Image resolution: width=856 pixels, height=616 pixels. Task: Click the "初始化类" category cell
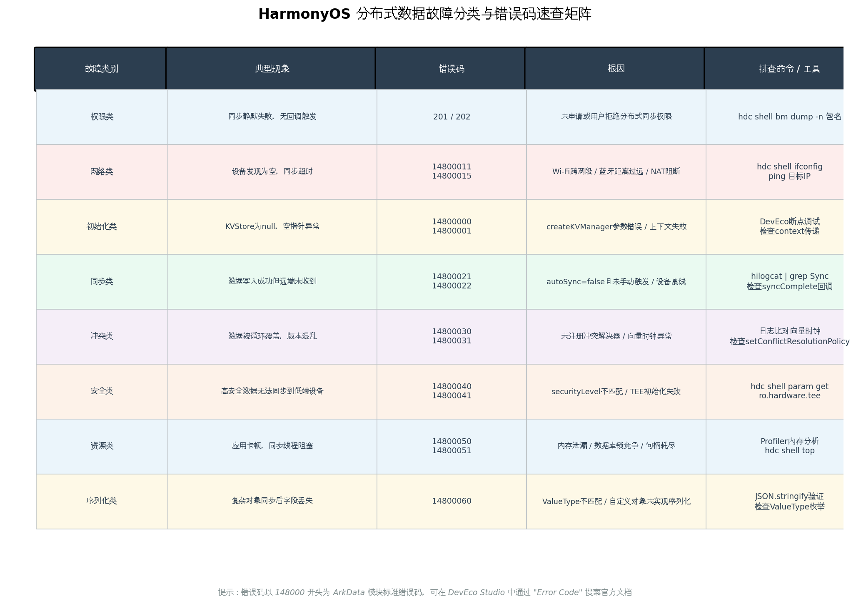pyautogui.click(x=102, y=227)
